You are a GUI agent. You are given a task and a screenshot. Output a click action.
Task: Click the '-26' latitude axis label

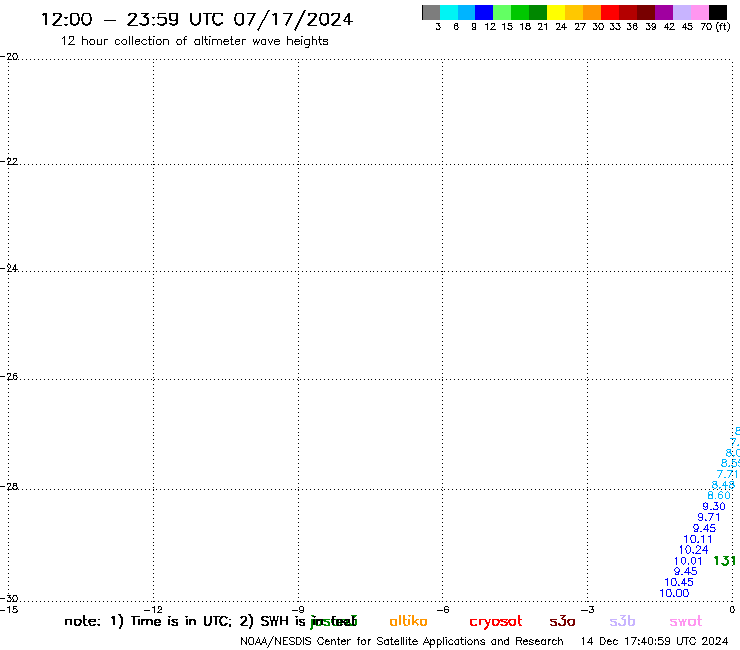coord(9,377)
